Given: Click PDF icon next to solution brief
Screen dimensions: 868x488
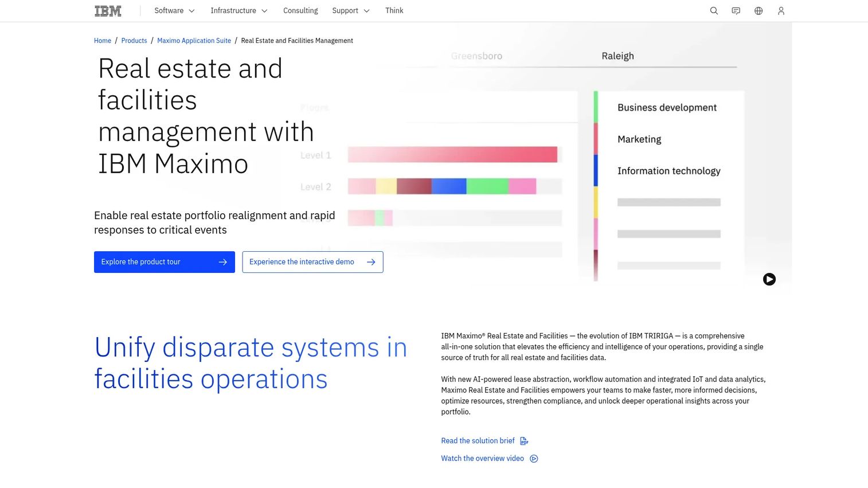Looking at the screenshot, I should tap(524, 441).
